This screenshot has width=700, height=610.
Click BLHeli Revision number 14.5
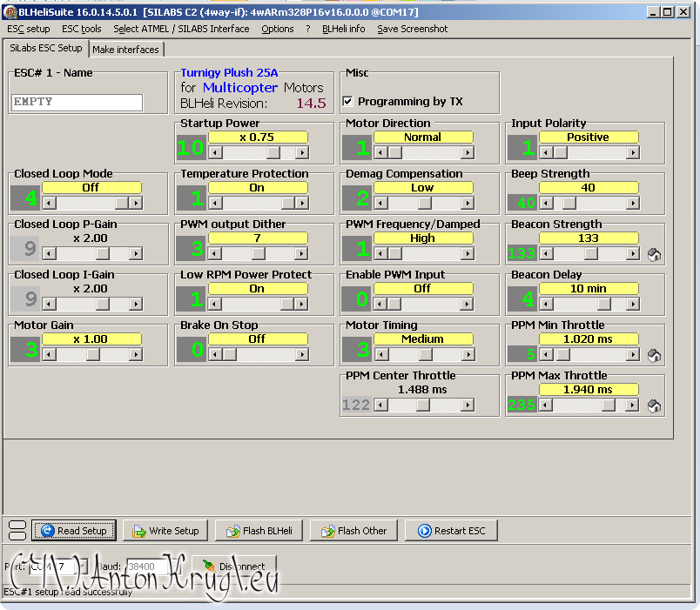pyautogui.click(x=311, y=104)
